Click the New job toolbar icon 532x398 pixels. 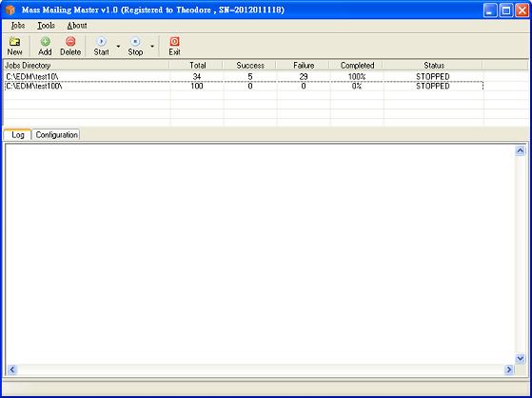[14, 42]
